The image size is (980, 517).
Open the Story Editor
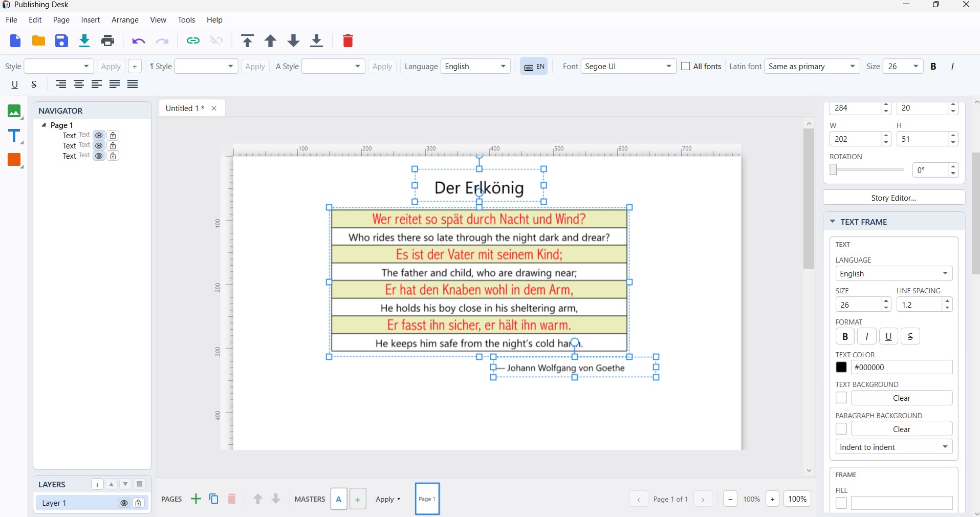[x=894, y=198]
